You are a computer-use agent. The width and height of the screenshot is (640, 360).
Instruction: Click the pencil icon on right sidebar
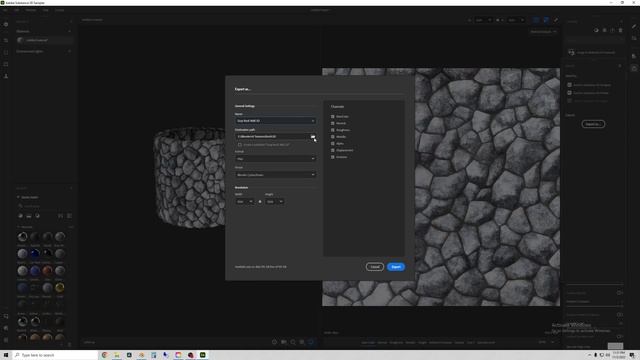pos(634,26)
